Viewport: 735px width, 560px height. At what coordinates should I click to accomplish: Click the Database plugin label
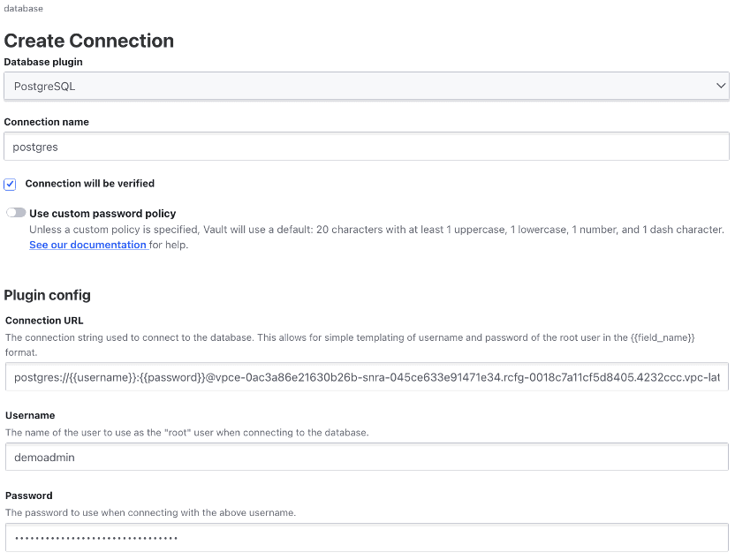pyautogui.click(x=42, y=62)
